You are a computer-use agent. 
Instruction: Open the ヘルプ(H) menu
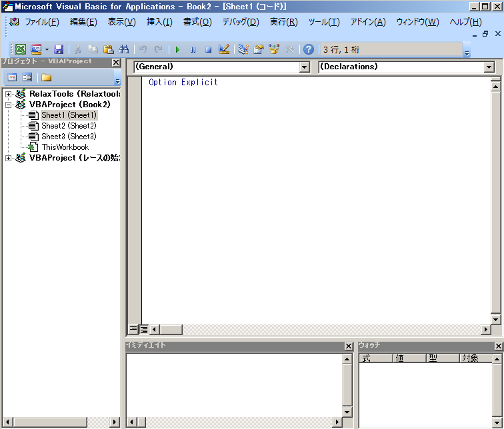465,22
